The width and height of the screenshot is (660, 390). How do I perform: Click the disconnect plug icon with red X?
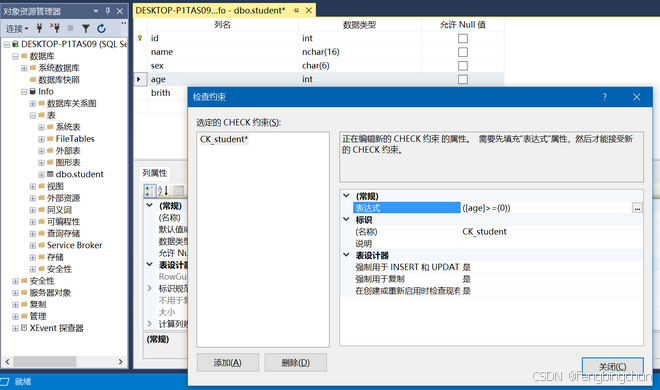[x=55, y=28]
